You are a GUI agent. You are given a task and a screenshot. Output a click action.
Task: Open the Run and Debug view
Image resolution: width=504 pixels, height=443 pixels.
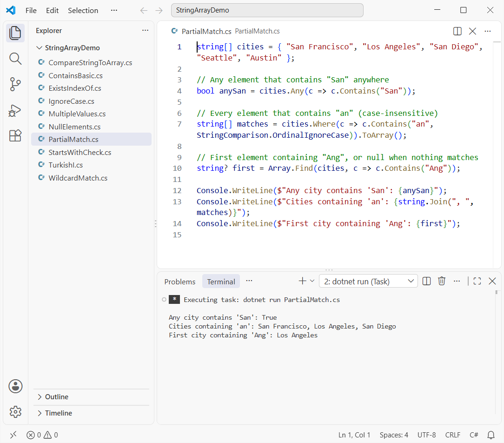point(15,111)
